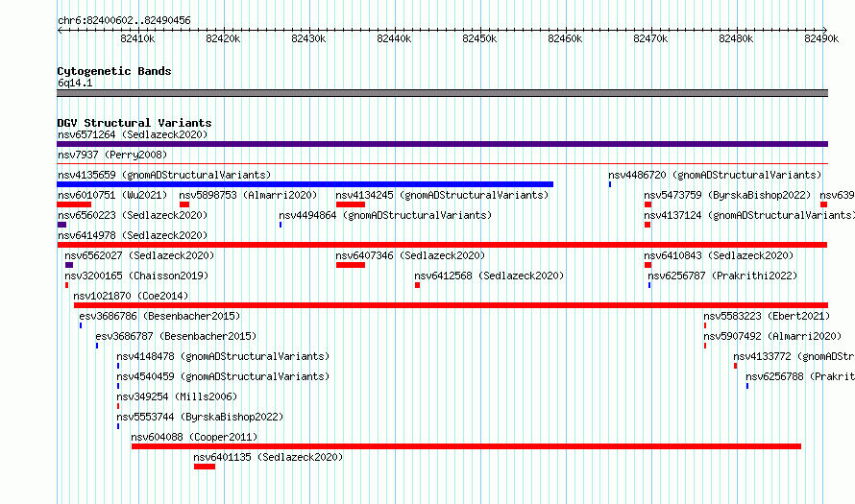Click nsv604088 (Cooper2011) label
Screen dimensions: 855x504
pyautogui.click(x=194, y=437)
